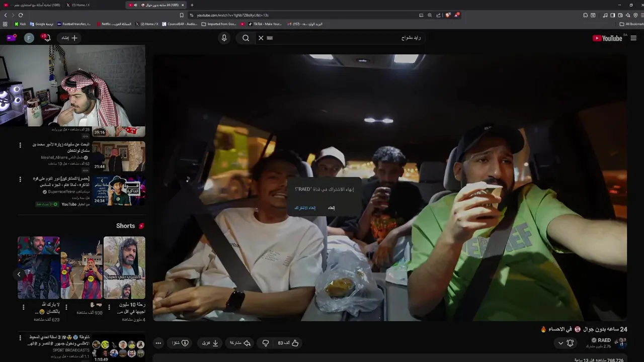Like the video with thumbs up
This screenshot has height=362, width=644.
[288, 343]
